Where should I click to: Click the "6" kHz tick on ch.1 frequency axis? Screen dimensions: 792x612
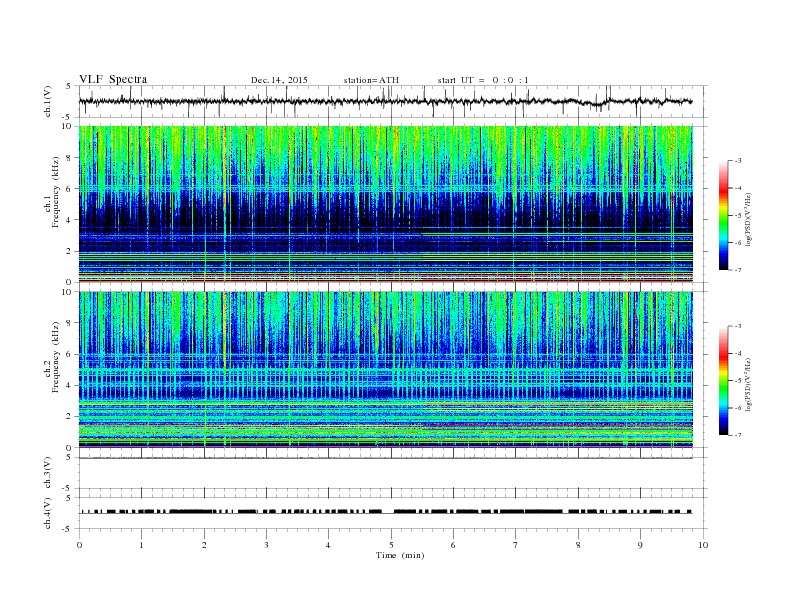coord(69,189)
